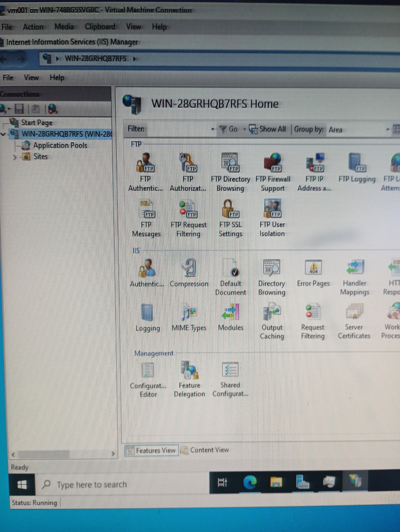Open the Handler Mappings feature
Viewport: 400px width, 532px height.
(x=354, y=277)
